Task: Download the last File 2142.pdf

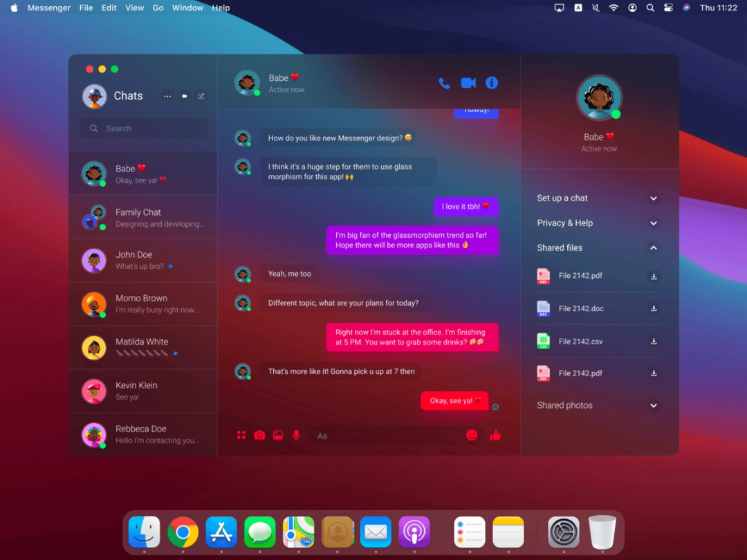Action: (x=654, y=373)
